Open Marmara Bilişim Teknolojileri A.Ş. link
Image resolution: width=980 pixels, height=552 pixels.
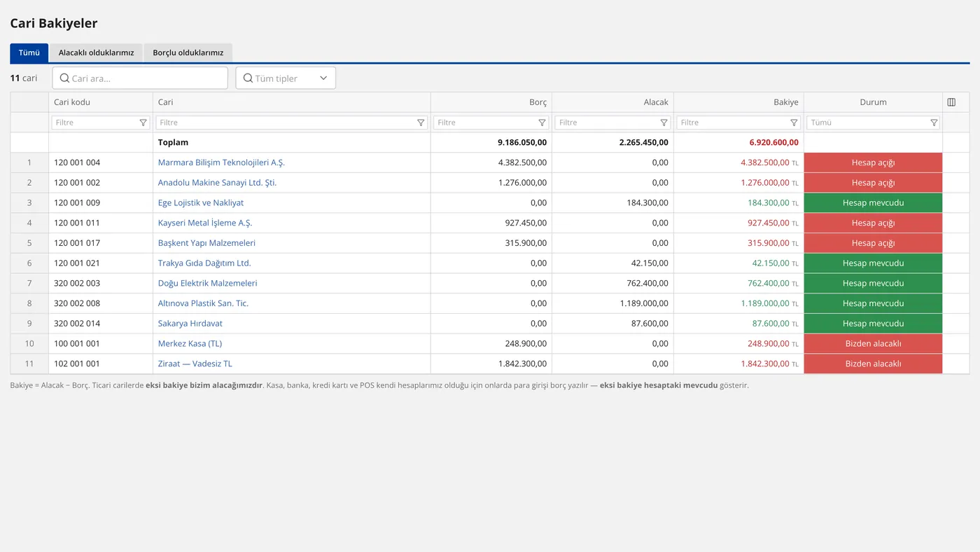(221, 163)
